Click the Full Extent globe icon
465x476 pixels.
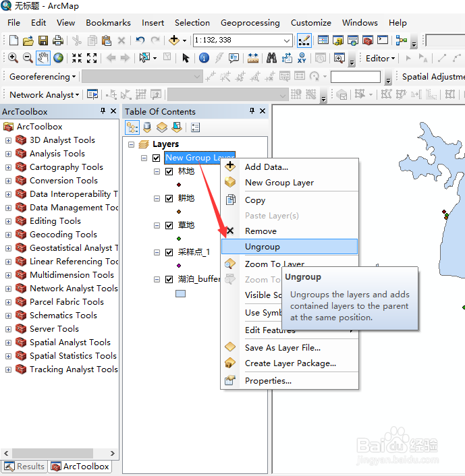(x=58, y=58)
